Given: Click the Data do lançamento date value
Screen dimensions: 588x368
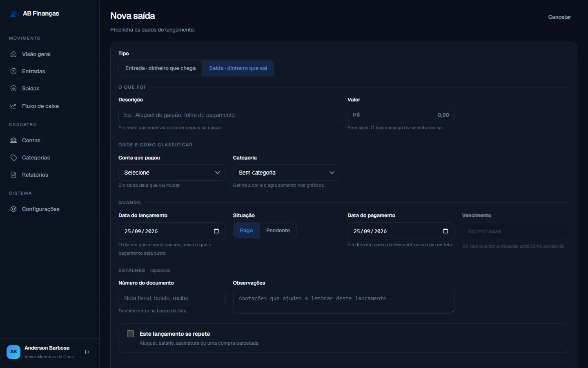Looking at the screenshot, I should coord(141,231).
